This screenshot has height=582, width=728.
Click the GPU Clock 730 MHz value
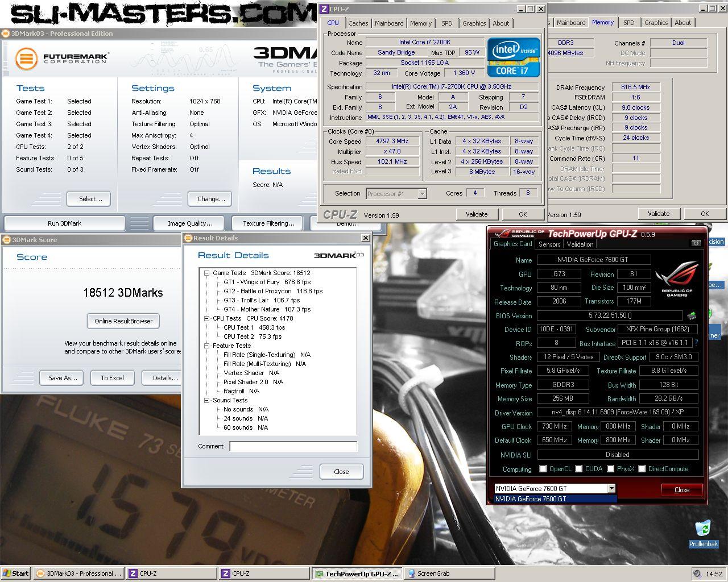pos(555,426)
